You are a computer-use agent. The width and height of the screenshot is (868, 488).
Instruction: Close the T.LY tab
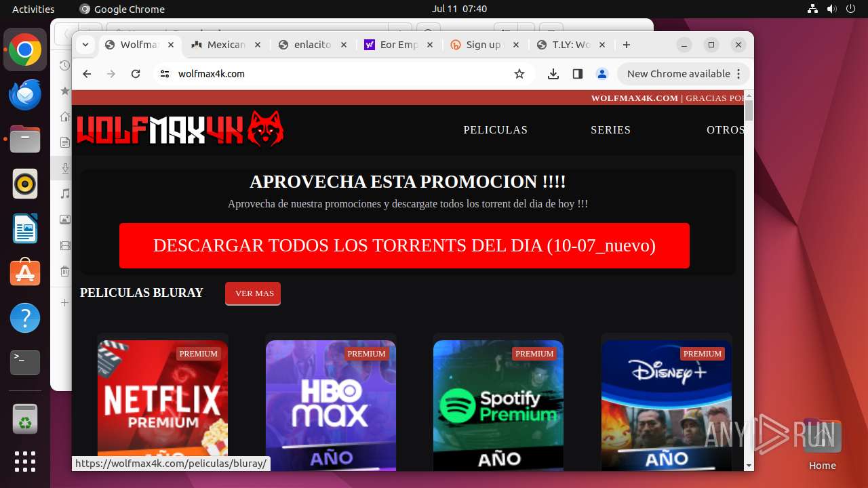[x=602, y=45]
